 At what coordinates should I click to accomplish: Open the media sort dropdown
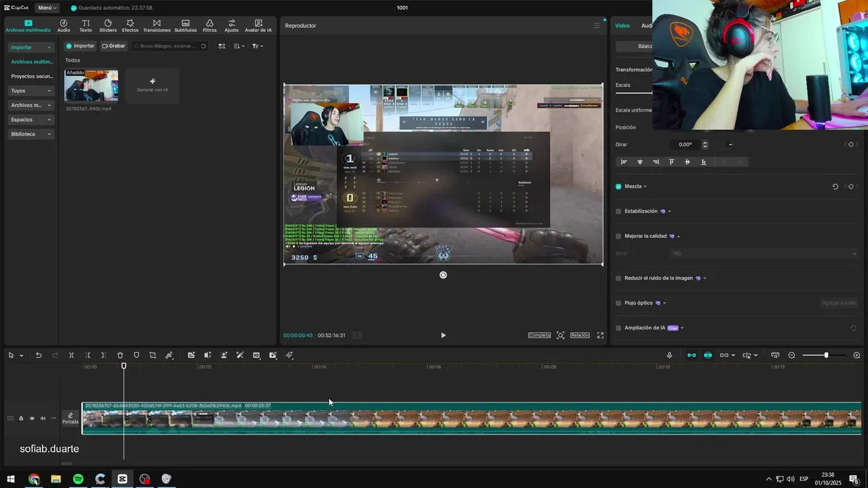click(239, 46)
